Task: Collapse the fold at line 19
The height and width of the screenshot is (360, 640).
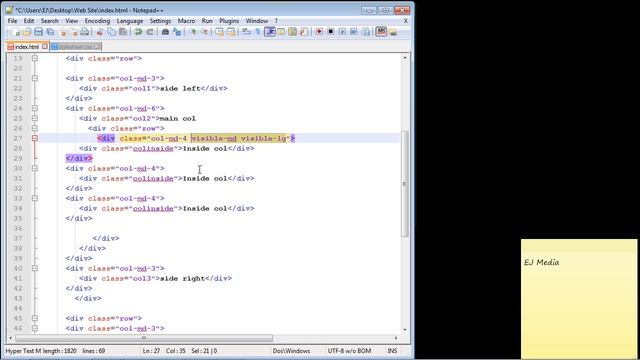Action: click(35, 58)
